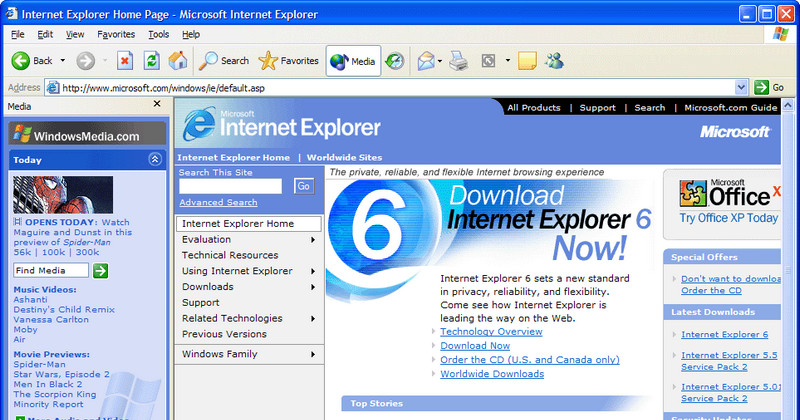
Task: Select the 56k stream link
Action: click(x=22, y=252)
